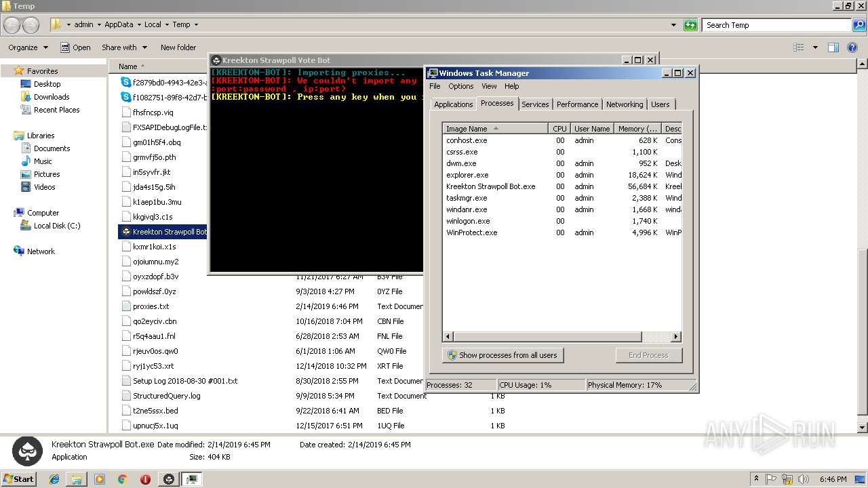Expand AppData breadcrumb arrow
868x488 pixels.
(139, 25)
